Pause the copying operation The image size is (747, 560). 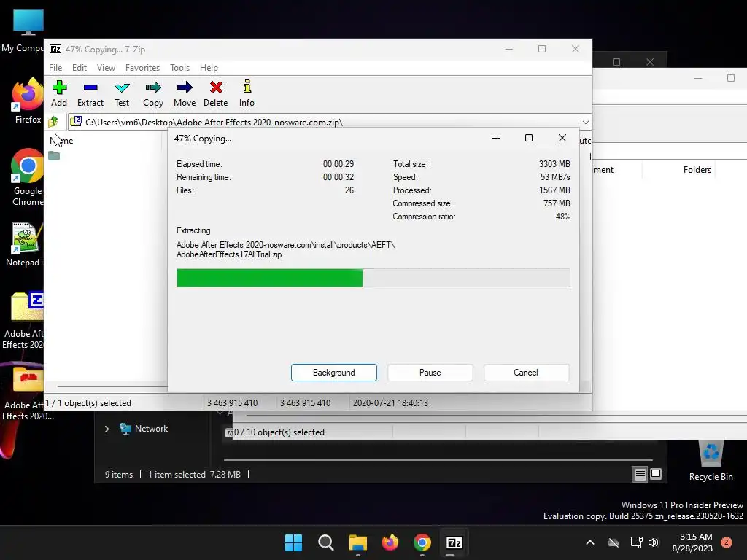tap(430, 373)
